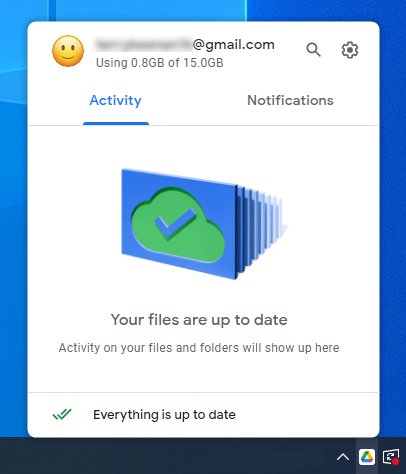Click 'Everything is up to date' status text
The height and width of the screenshot is (474, 406).
click(x=164, y=415)
